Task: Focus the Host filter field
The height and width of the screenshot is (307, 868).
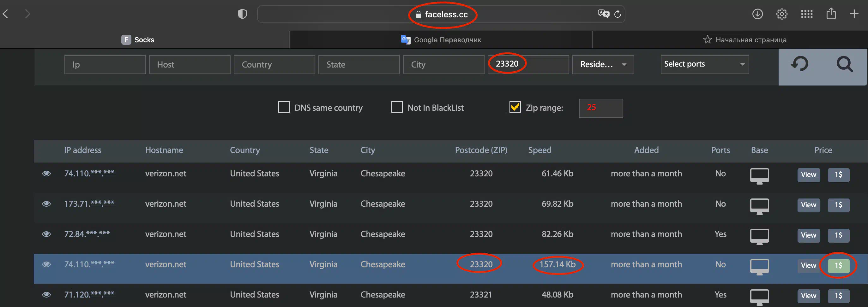Action: point(190,64)
